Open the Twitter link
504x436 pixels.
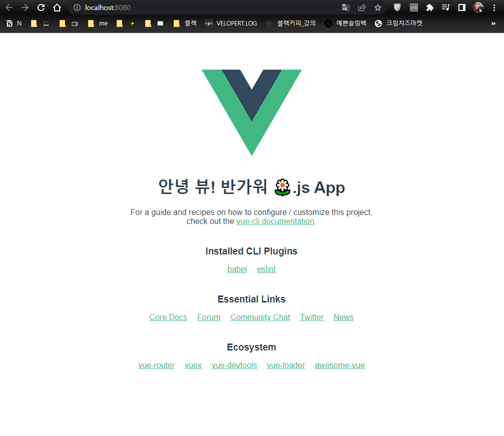(x=312, y=317)
